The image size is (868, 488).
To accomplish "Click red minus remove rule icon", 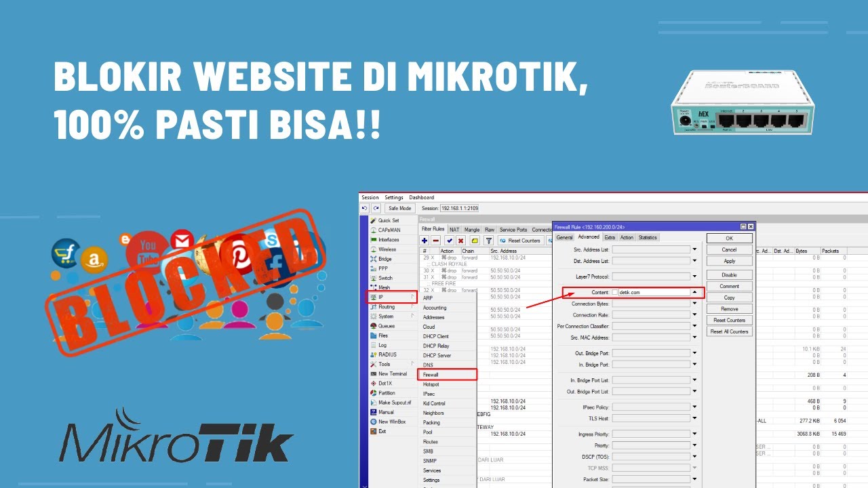I will click(x=436, y=241).
